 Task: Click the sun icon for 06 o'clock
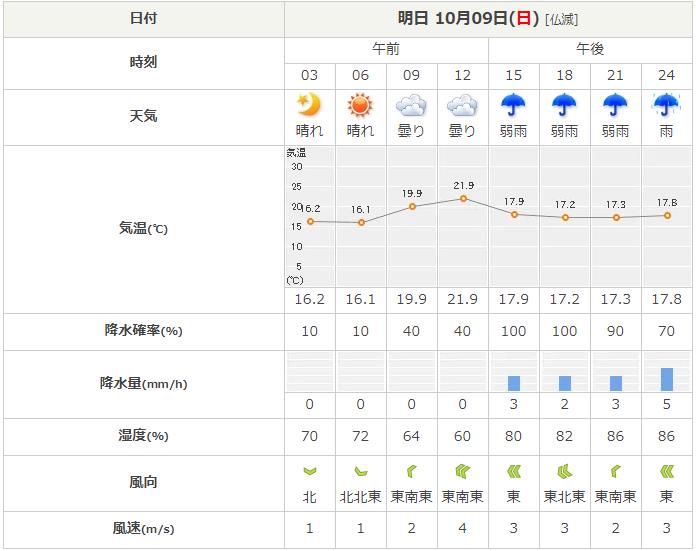[360, 106]
